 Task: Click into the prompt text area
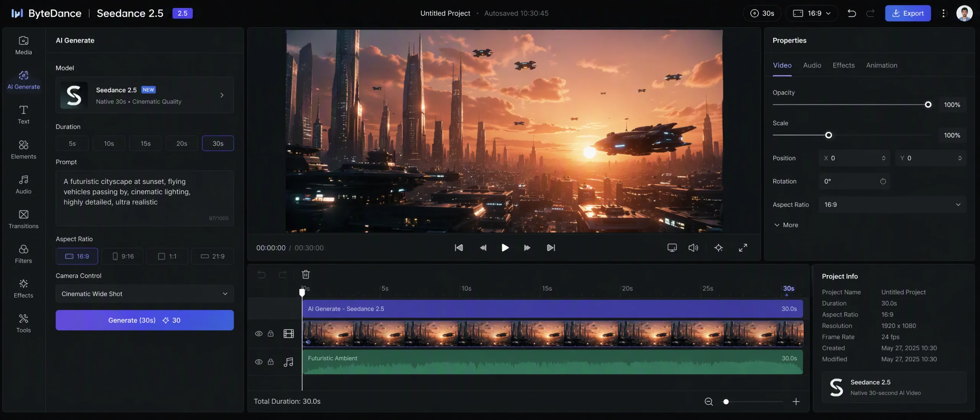coord(145,198)
